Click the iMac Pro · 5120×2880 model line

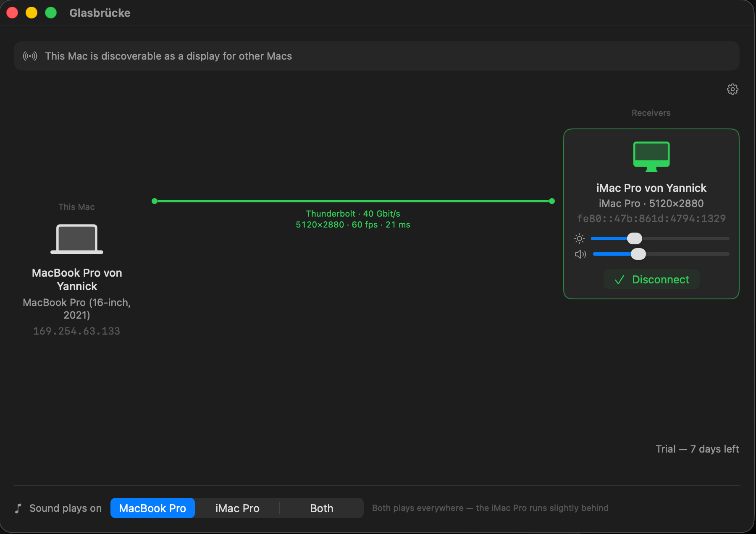coord(651,204)
